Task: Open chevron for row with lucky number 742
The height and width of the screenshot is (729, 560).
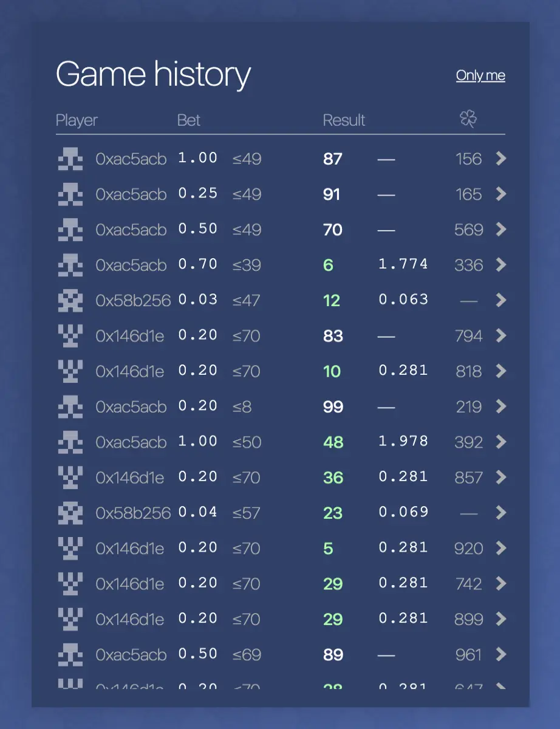Action: point(501,583)
